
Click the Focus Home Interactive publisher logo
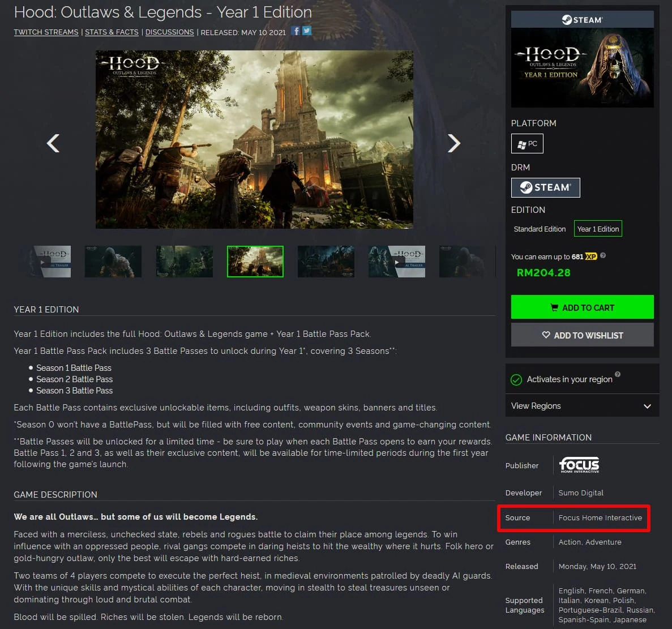pos(579,465)
